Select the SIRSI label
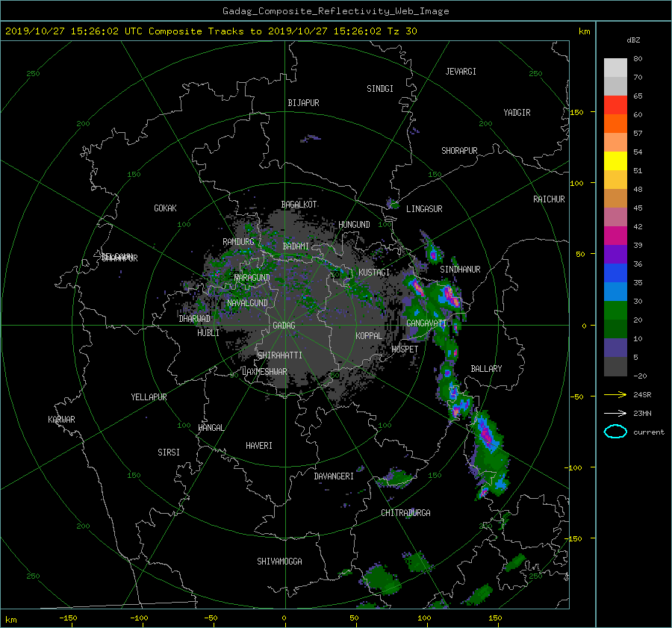672x628 pixels. coord(169,453)
